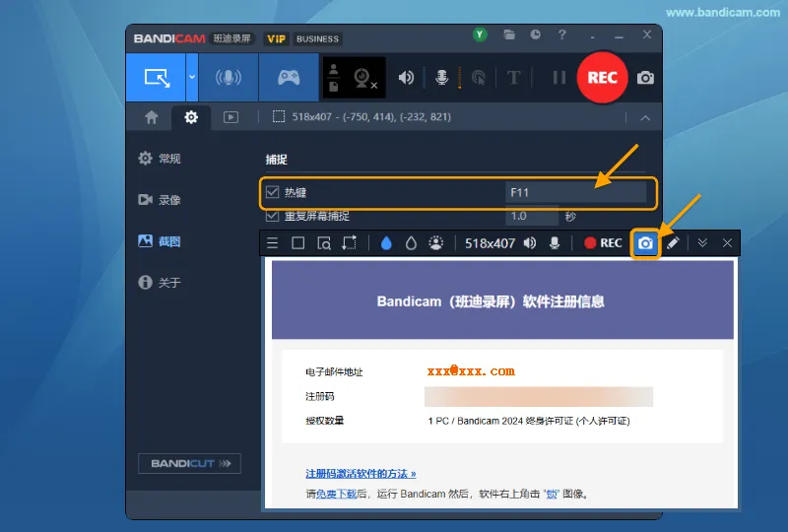Screen dimensions: 788x532
Task: Click the 1.0 seconds interval field
Action: [532, 216]
